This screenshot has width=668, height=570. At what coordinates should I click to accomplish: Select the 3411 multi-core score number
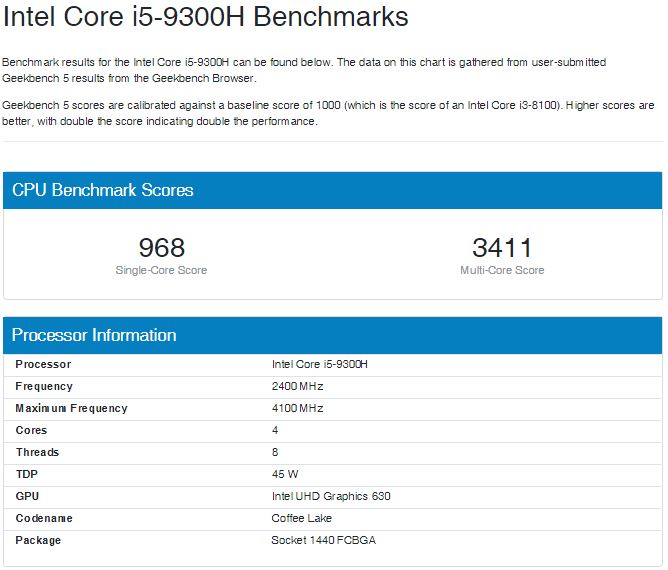click(502, 247)
